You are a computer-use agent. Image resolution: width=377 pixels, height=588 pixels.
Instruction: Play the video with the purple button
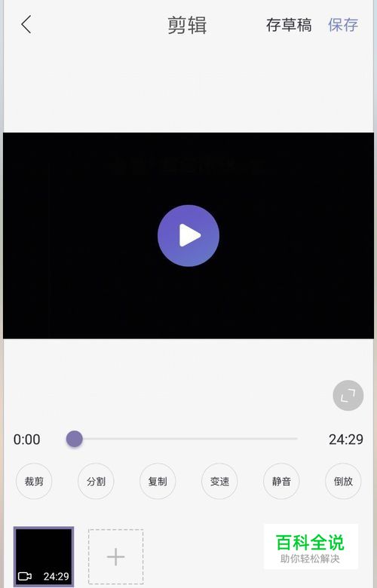188,235
